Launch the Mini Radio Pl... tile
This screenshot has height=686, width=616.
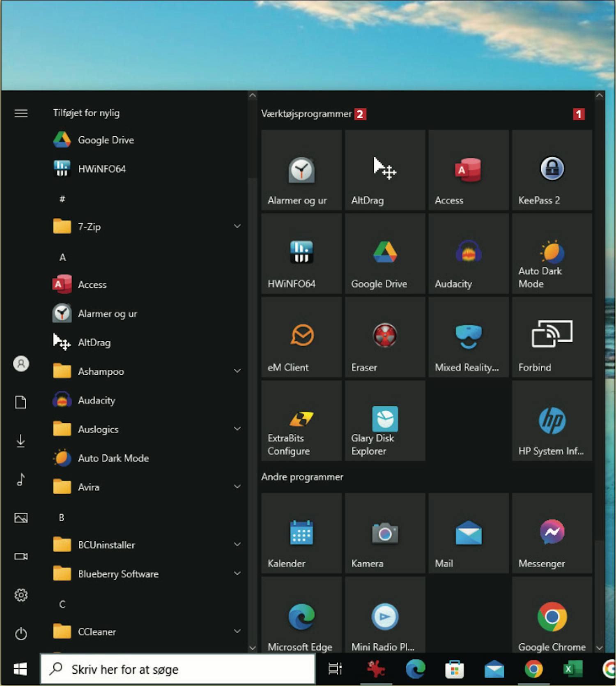click(x=385, y=615)
